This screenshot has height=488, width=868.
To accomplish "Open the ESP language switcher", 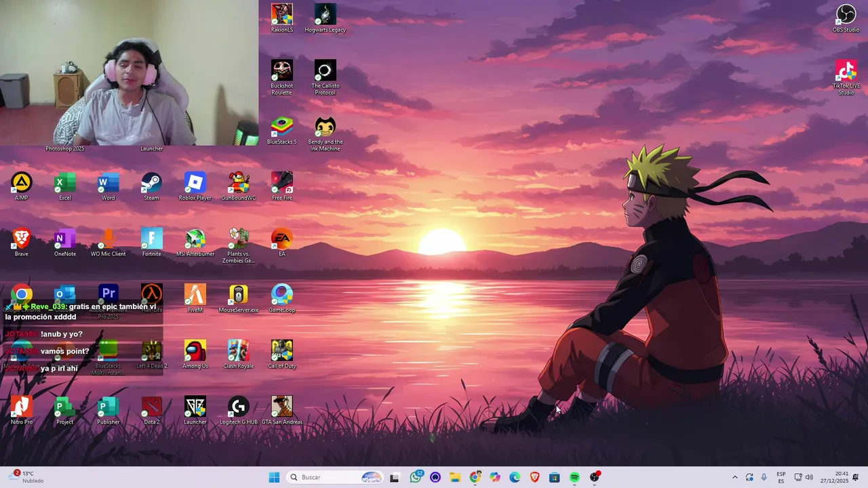I will [x=781, y=477].
